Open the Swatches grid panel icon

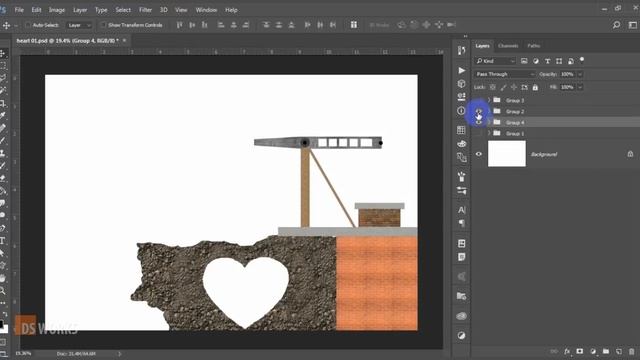point(461,130)
